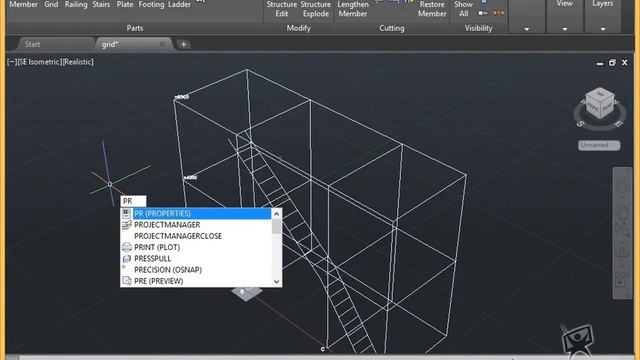The height and width of the screenshot is (360, 640).
Task: Restore down the drawing viewport window
Action: 612,63
